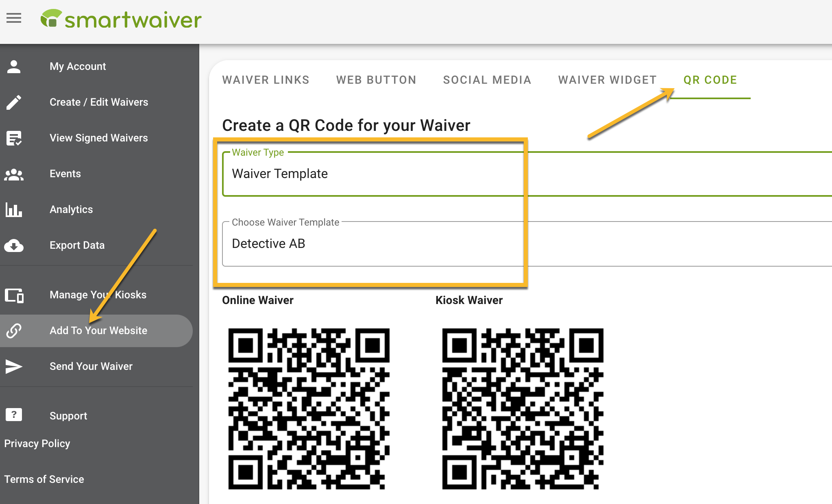Select Add To Your Website
Image resolution: width=832 pixels, height=504 pixels.
click(x=96, y=330)
